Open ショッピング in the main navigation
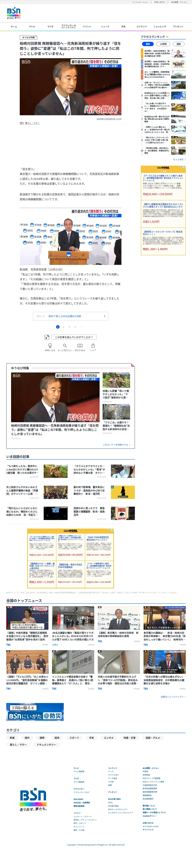The image size is (192, 868). (x=160, y=27)
